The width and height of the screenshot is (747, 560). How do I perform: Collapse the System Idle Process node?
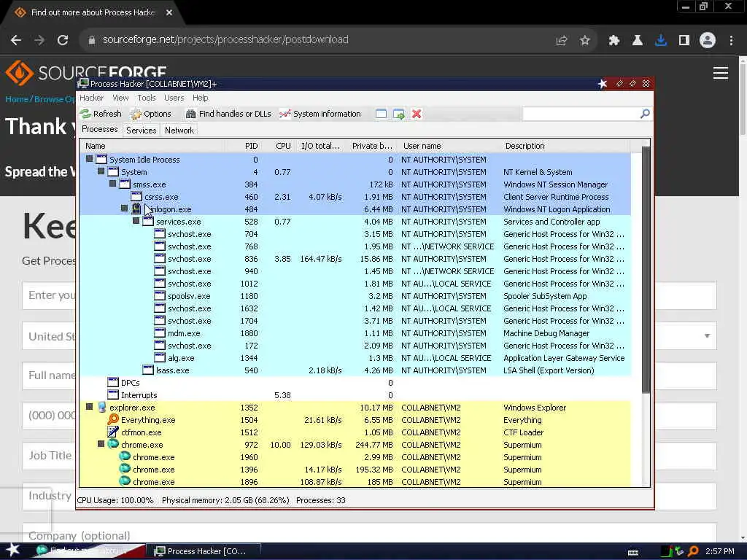pos(89,159)
